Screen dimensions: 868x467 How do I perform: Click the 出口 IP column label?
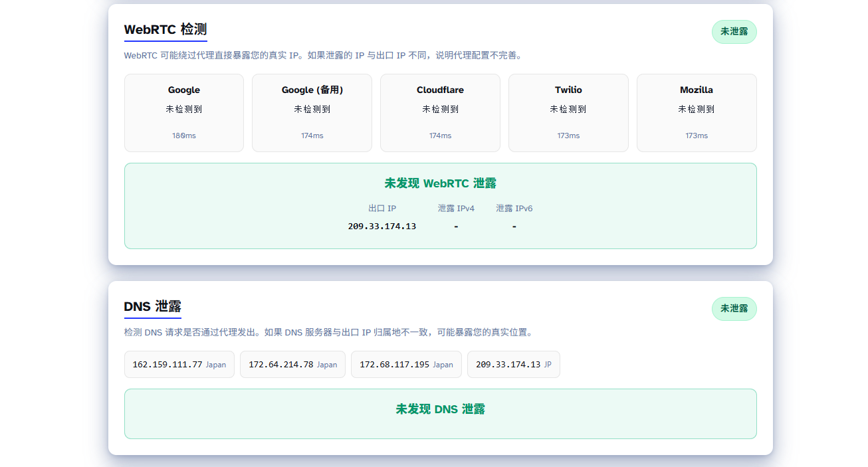pyautogui.click(x=382, y=209)
